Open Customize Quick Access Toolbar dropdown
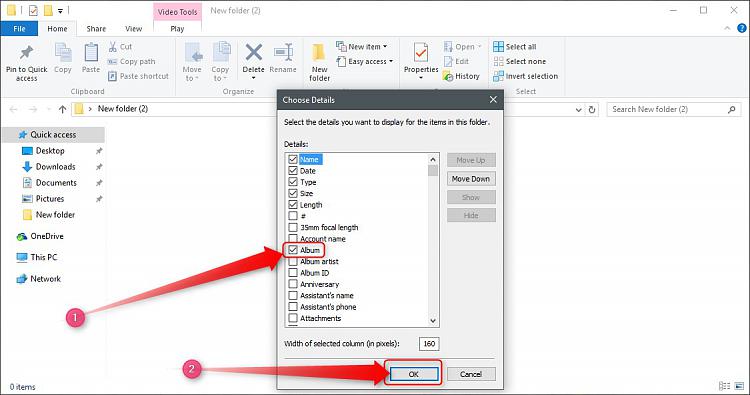The height and width of the screenshot is (395, 750). click(x=60, y=11)
